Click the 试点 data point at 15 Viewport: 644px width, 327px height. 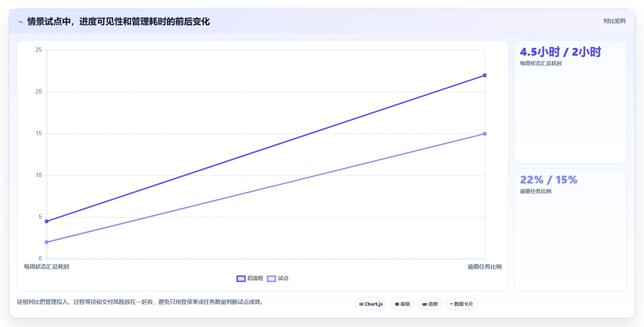485,133
